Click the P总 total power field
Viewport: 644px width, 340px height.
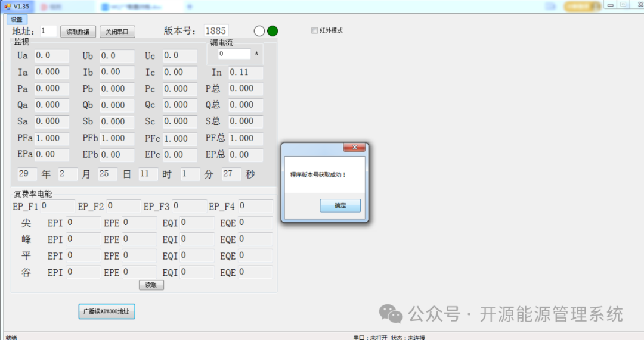[x=246, y=89]
